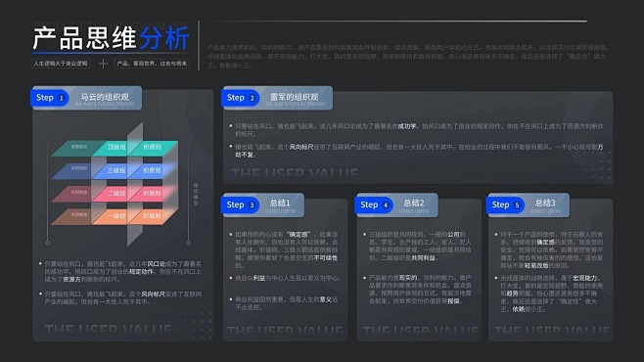Select the Step 4 badge beside 总结2
Viewport: 644px width, 362px height.
(374, 204)
